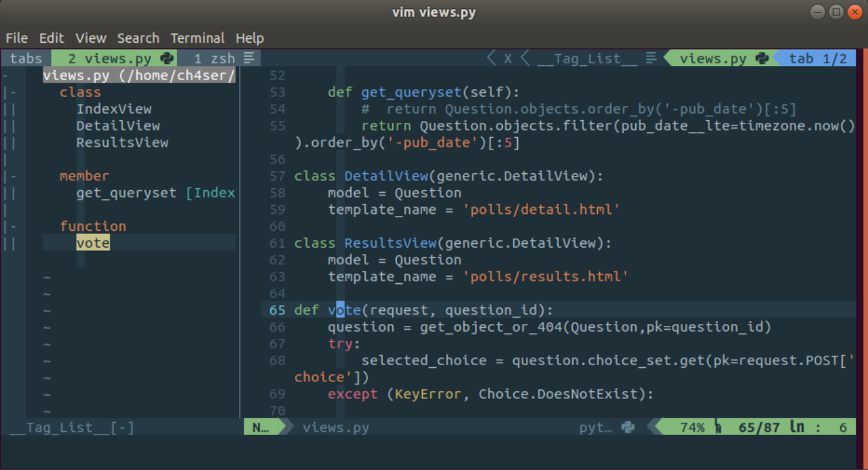Click the 'pyt…' filetype indicator
868x470 pixels.
595,427
